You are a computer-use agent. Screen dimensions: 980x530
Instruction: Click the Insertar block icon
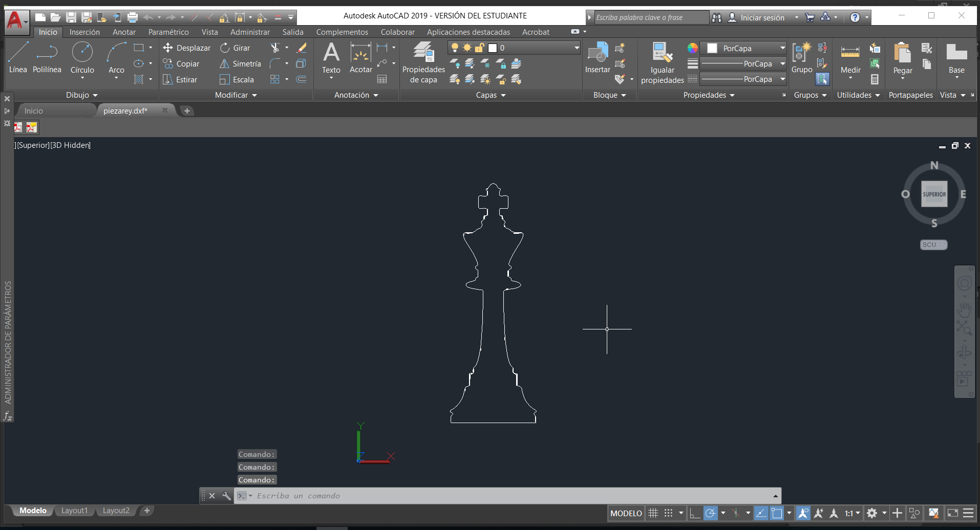[x=598, y=58]
